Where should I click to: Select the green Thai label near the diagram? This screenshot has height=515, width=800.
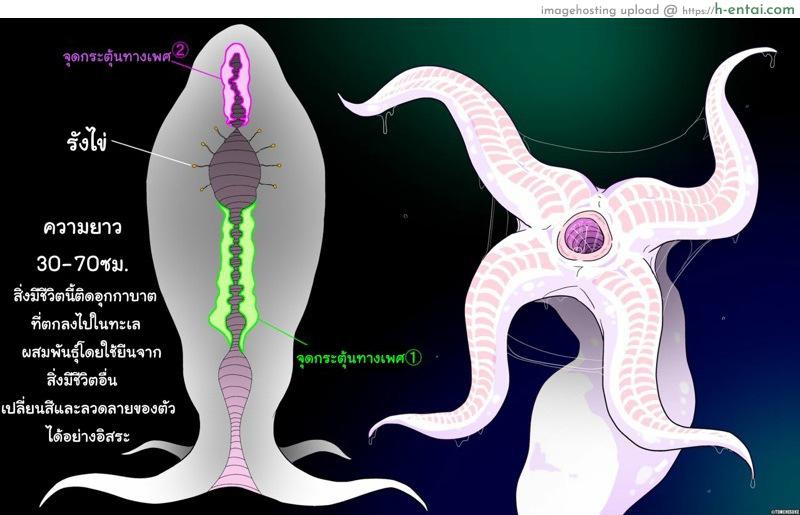tap(347, 356)
